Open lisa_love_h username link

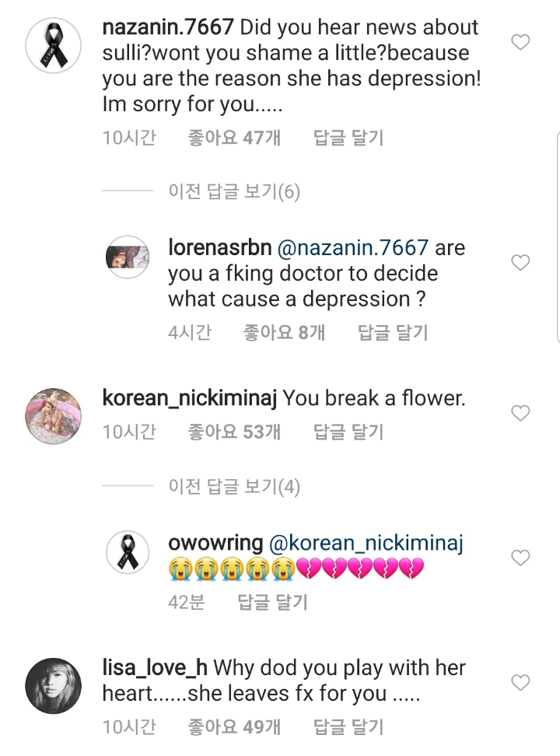click(x=154, y=667)
